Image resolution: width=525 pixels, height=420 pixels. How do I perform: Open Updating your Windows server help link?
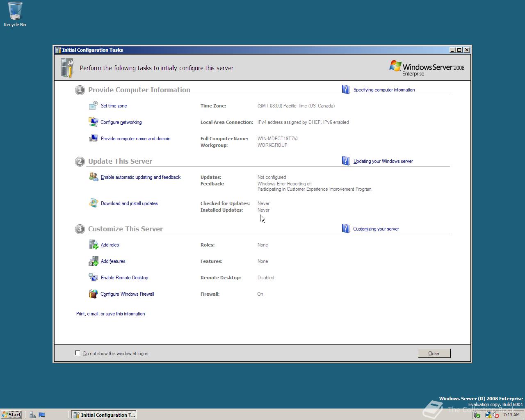point(383,161)
